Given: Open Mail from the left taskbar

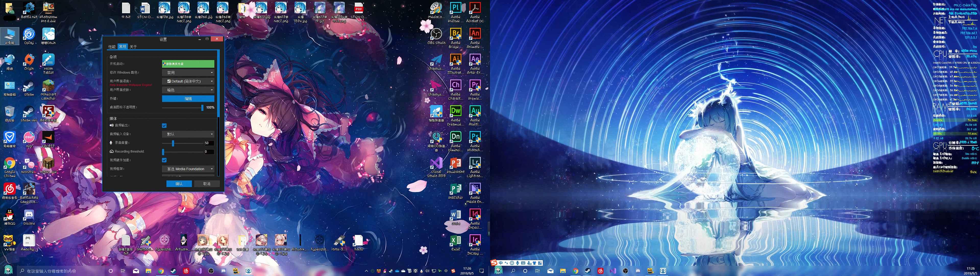Looking at the screenshot, I should (x=136, y=271).
